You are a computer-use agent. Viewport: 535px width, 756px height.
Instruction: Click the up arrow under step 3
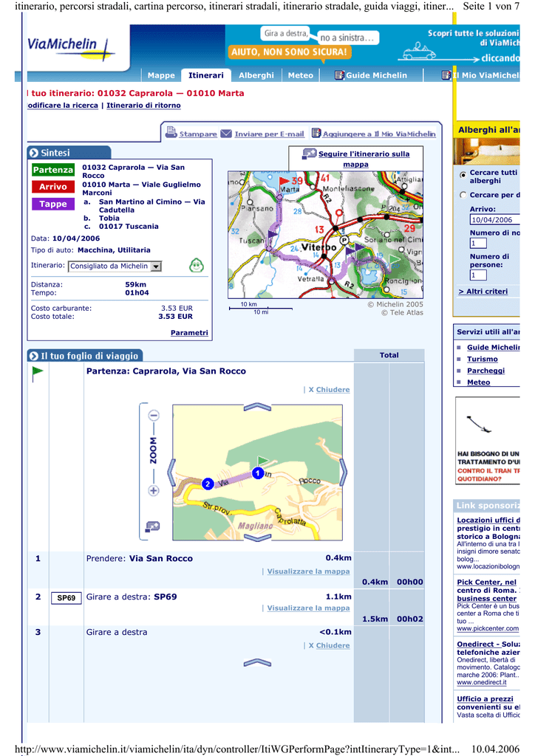pos(258,663)
